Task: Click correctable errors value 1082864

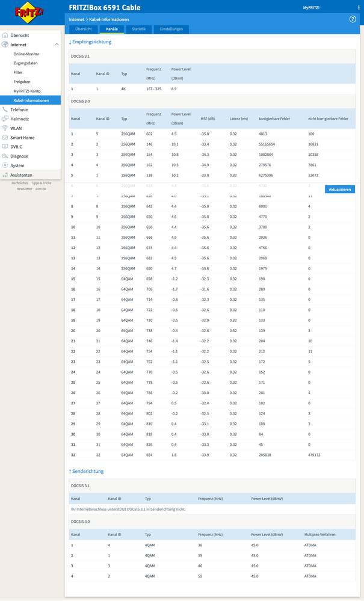Action: (x=266, y=155)
